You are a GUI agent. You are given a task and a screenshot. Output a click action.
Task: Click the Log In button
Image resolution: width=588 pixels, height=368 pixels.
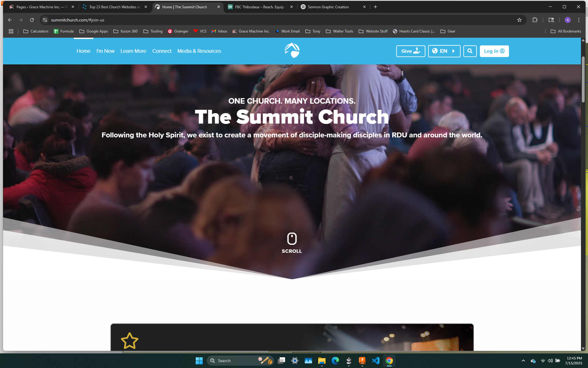tap(494, 51)
